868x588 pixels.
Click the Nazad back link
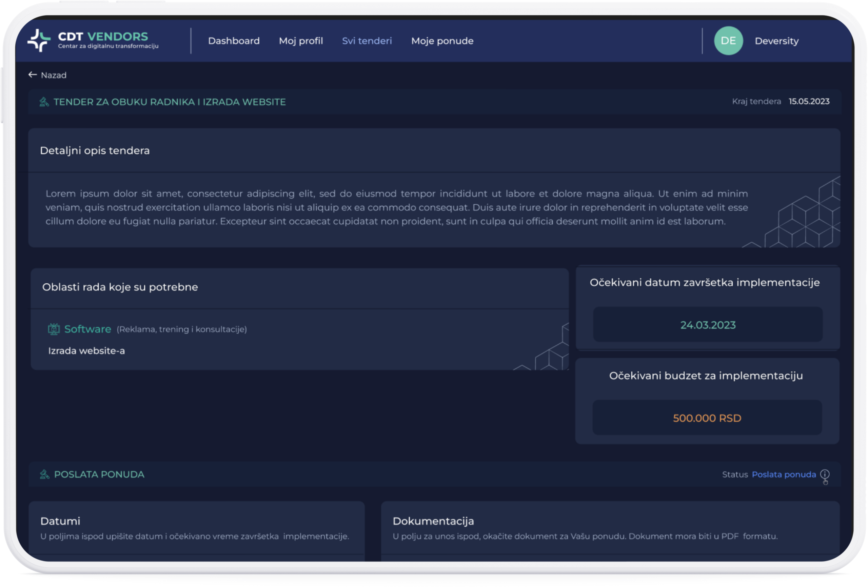coord(54,75)
